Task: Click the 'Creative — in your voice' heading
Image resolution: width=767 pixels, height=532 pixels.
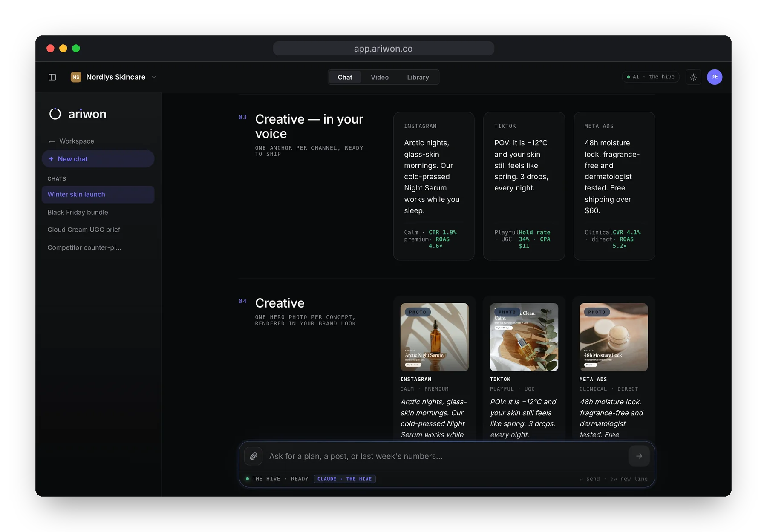Action: [x=309, y=126]
